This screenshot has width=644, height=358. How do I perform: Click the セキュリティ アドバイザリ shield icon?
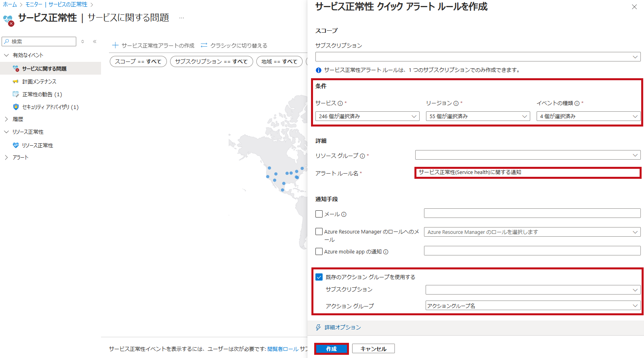[x=16, y=107]
